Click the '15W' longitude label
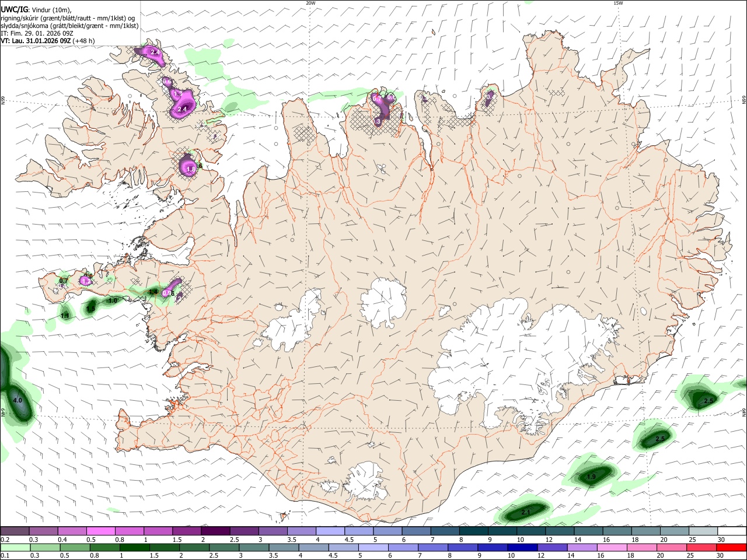This screenshot has width=747, height=560. (x=618, y=3)
